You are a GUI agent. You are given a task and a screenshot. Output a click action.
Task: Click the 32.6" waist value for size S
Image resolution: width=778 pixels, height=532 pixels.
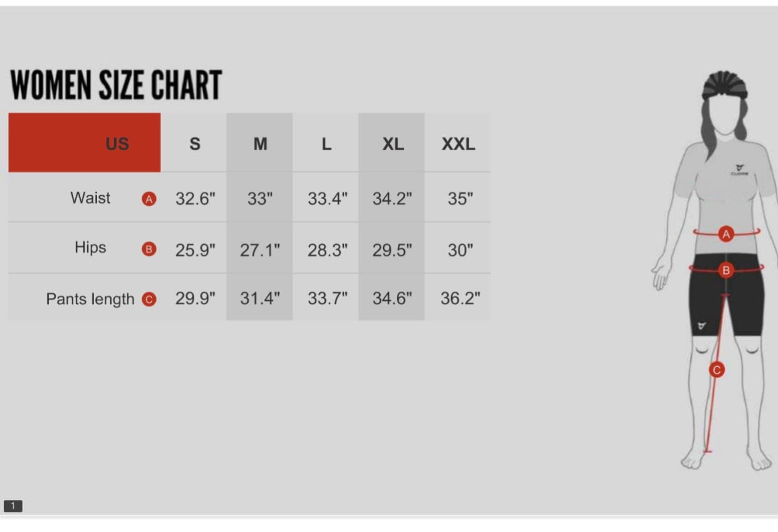(x=195, y=200)
